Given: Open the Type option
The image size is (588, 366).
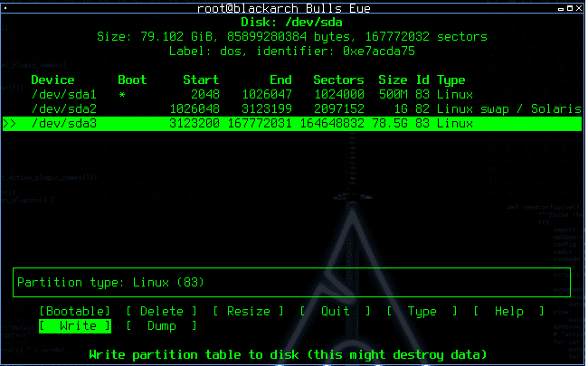Looking at the screenshot, I should pos(422,312).
